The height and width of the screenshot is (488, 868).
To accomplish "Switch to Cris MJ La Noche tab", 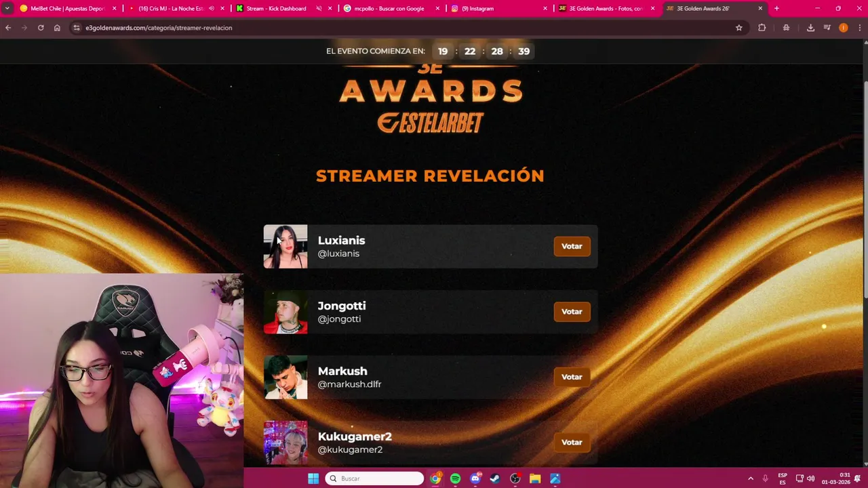I will coord(174,9).
